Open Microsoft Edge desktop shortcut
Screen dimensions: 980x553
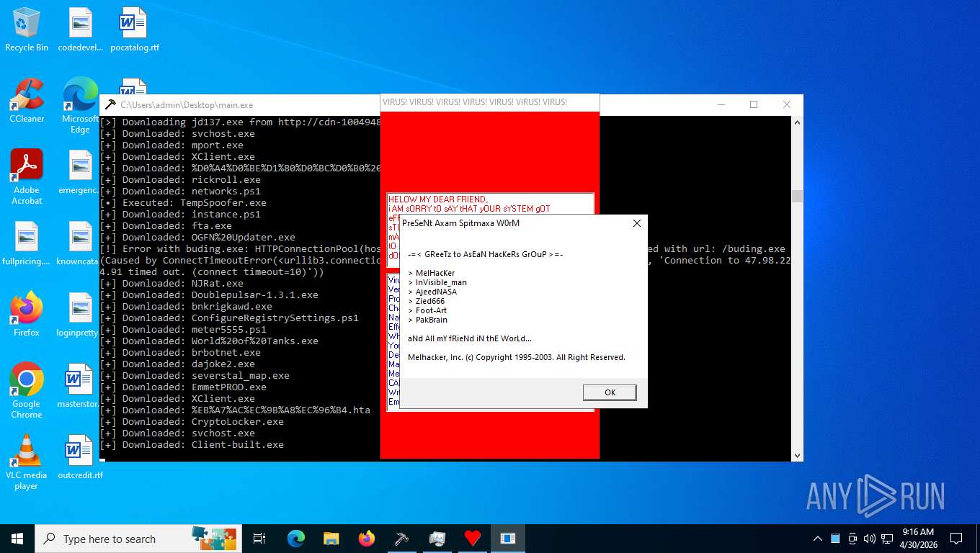click(80, 106)
